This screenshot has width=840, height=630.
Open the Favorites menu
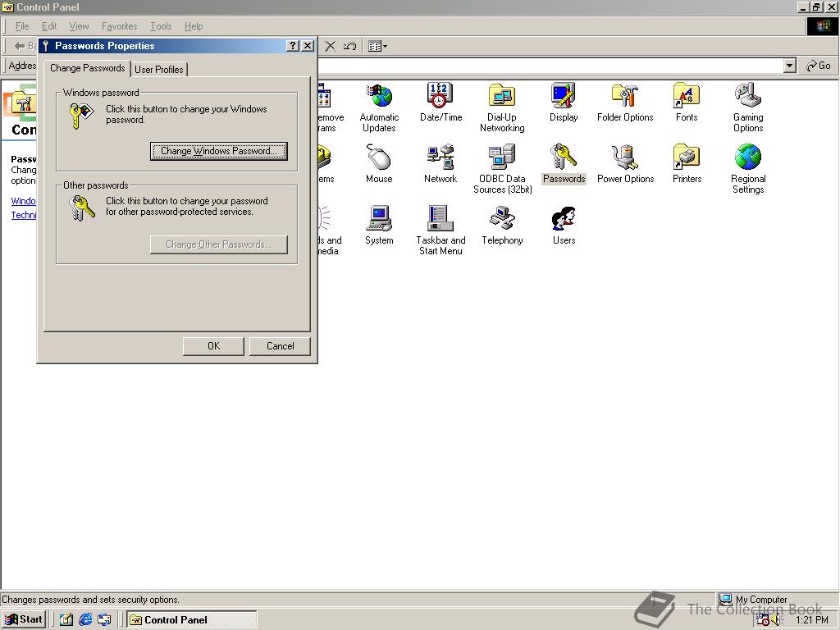(x=120, y=26)
